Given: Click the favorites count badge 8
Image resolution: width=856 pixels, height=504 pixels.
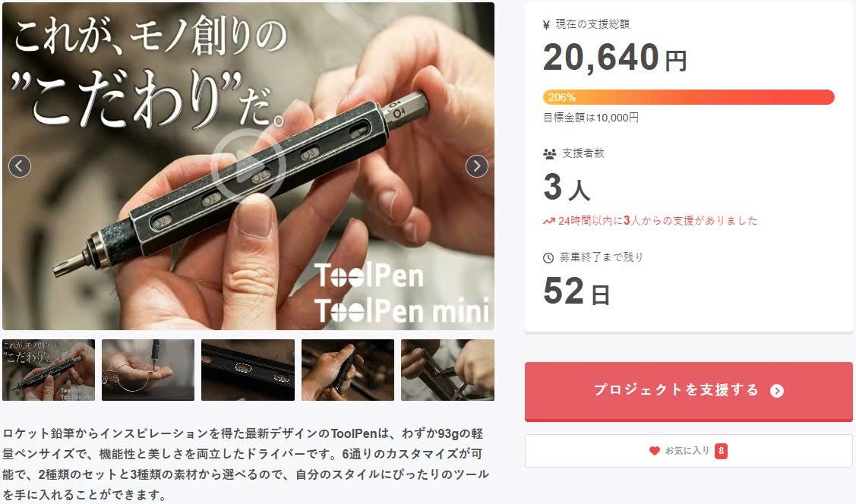Looking at the screenshot, I should pos(721,451).
